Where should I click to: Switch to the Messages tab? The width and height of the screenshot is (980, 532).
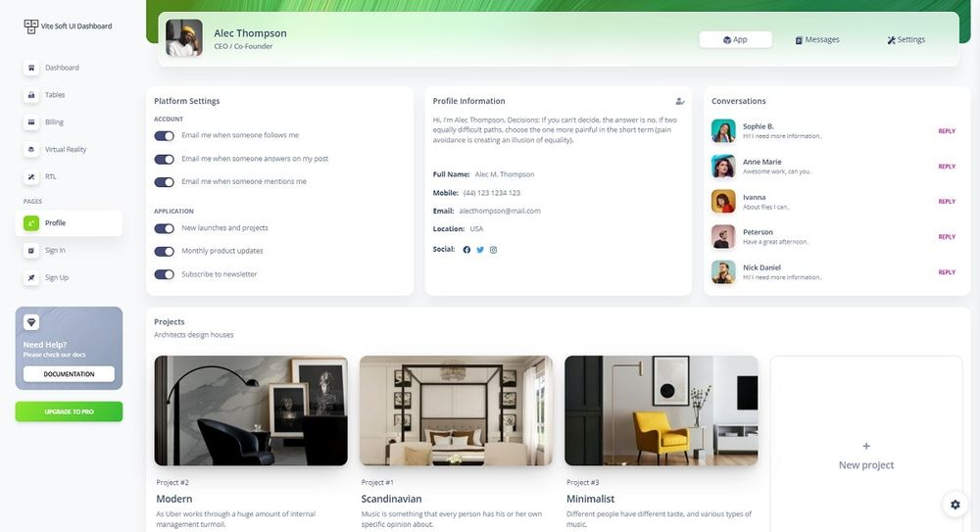(817, 39)
